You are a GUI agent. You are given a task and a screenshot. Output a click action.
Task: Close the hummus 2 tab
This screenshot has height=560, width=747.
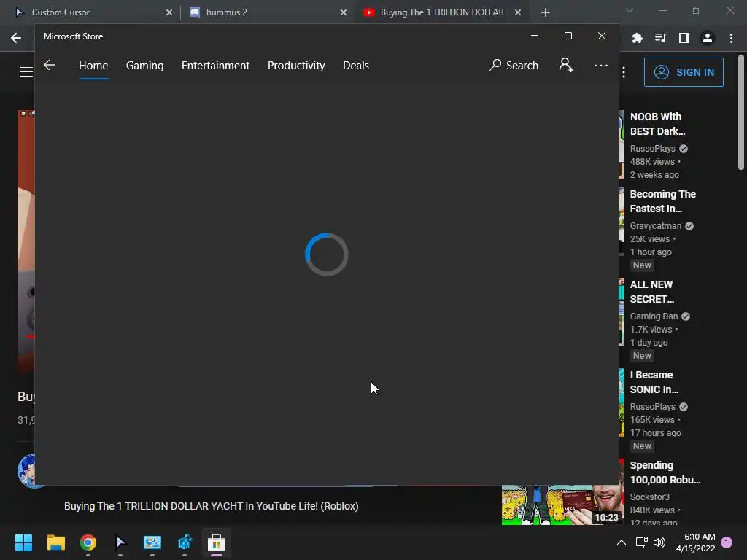click(x=344, y=12)
